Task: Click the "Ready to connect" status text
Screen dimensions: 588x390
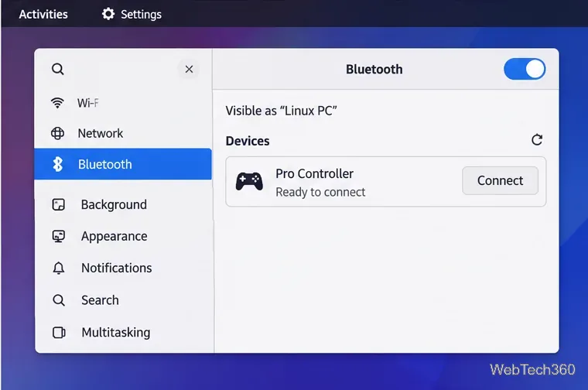Action: (320, 192)
